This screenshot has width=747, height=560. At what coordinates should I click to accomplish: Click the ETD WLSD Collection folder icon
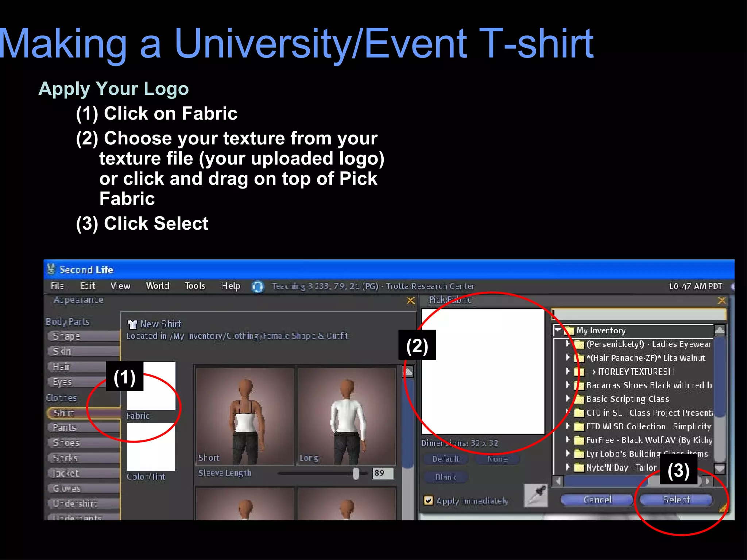click(579, 426)
